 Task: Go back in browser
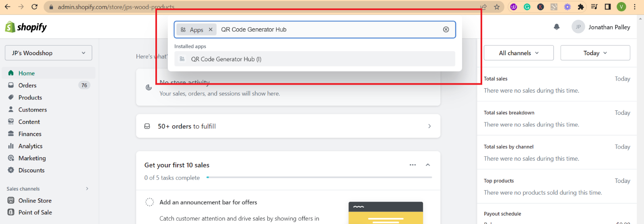coord(8,7)
